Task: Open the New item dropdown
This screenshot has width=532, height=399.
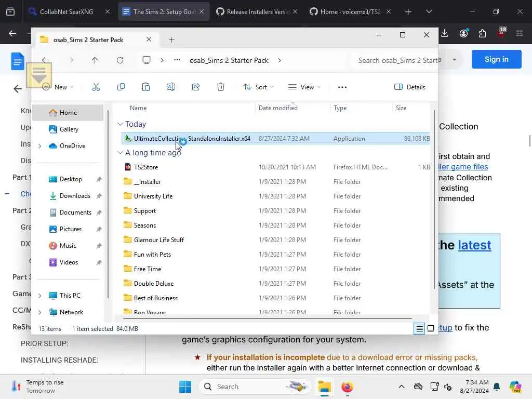Action: tap(58, 87)
